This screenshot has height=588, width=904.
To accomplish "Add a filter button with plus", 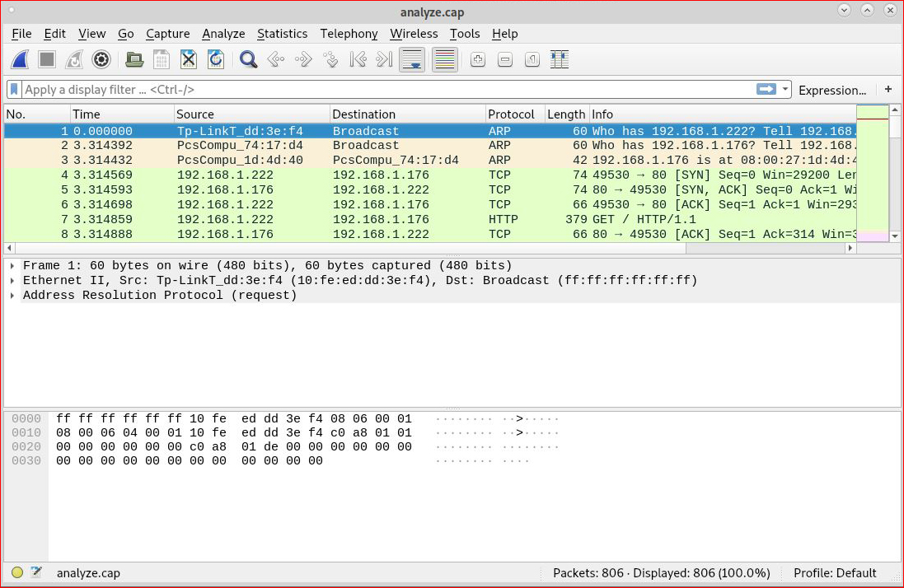I will tap(888, 89).
